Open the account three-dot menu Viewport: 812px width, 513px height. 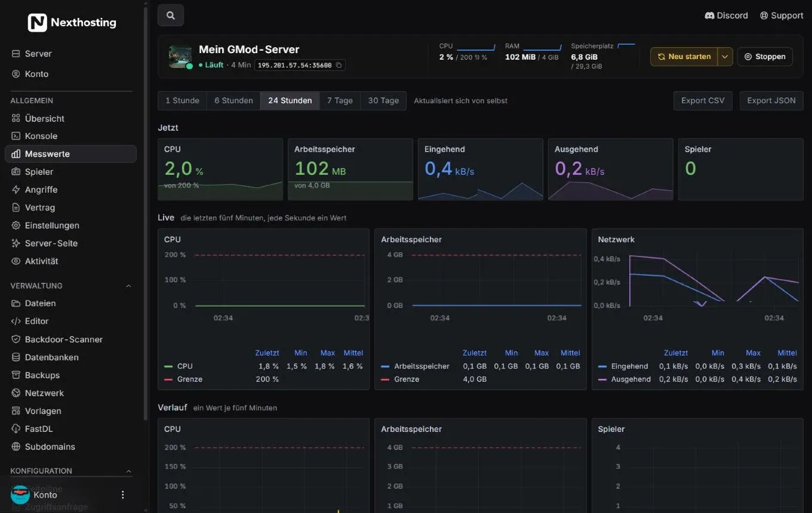(123, 495)
